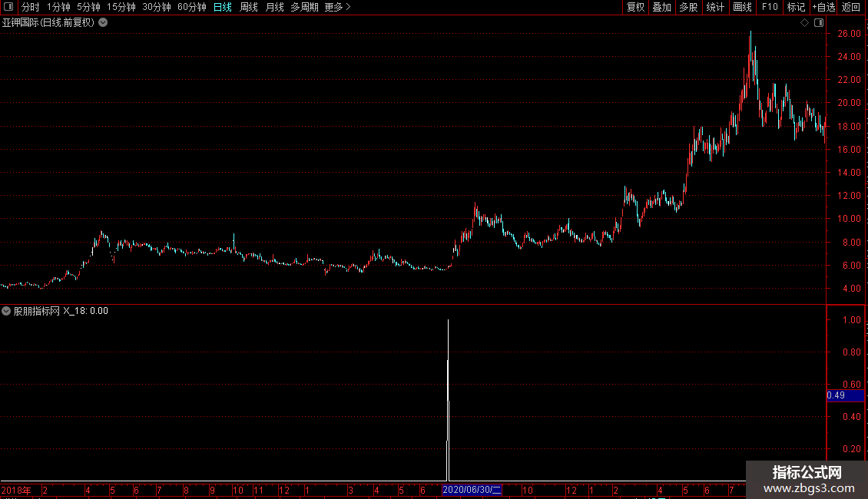Open dropdown next to 亚钾国际 title
Image resolution: width=868 pixels, height=499 pixels.
(103, 23)
